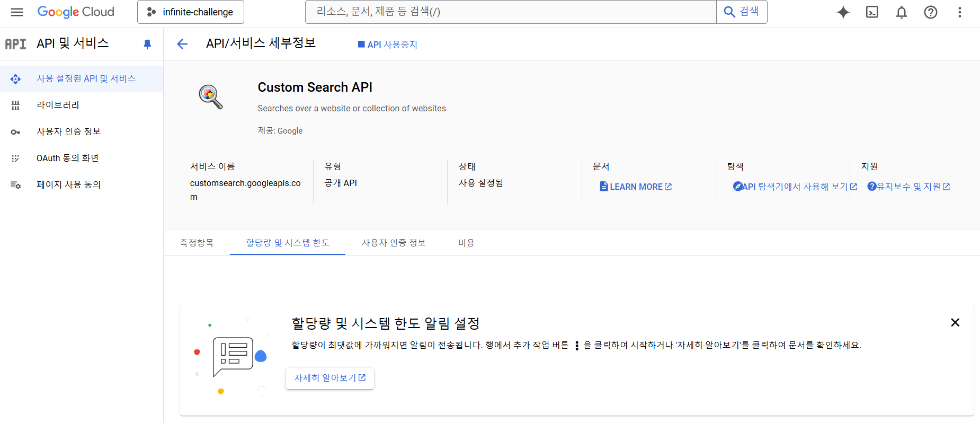
Task: Dismiss the quota alert banner
Action: pyautogui.click(x=955, y=322)
